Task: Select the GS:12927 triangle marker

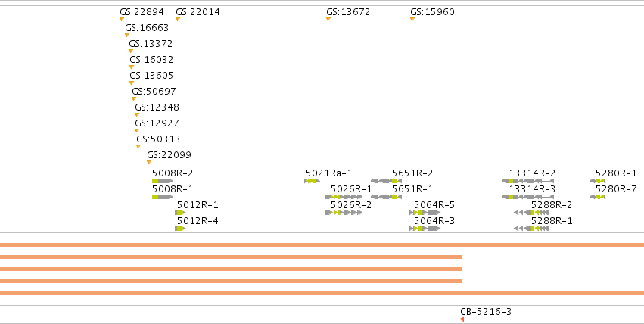Action: click(137, 131)
